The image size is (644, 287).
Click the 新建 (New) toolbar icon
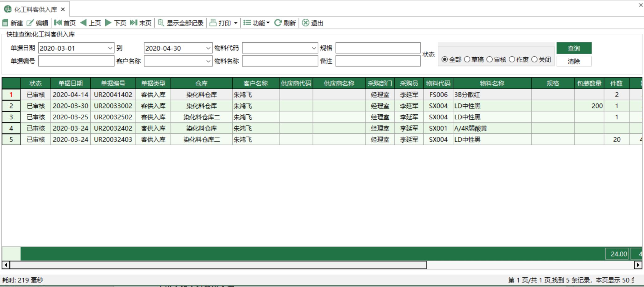[x=5, y=23]
